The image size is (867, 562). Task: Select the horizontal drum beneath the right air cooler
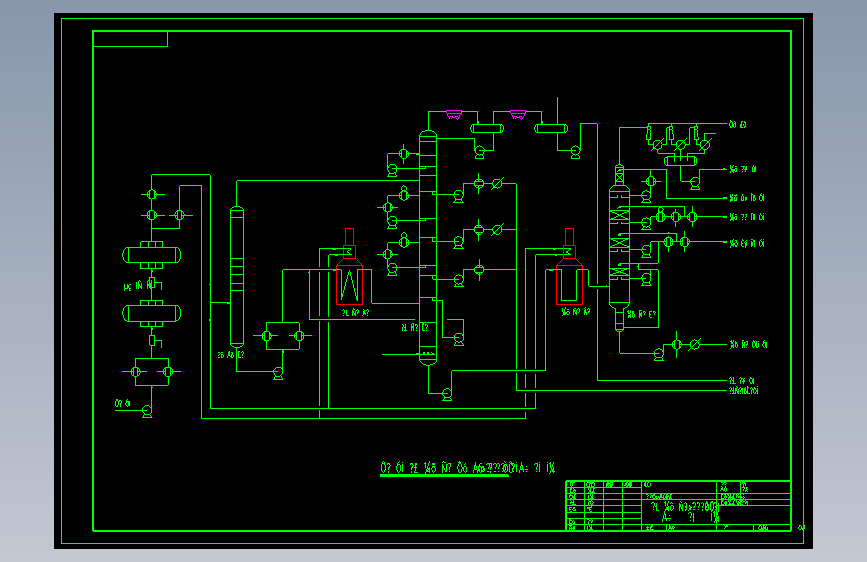[x=551, y=128]
